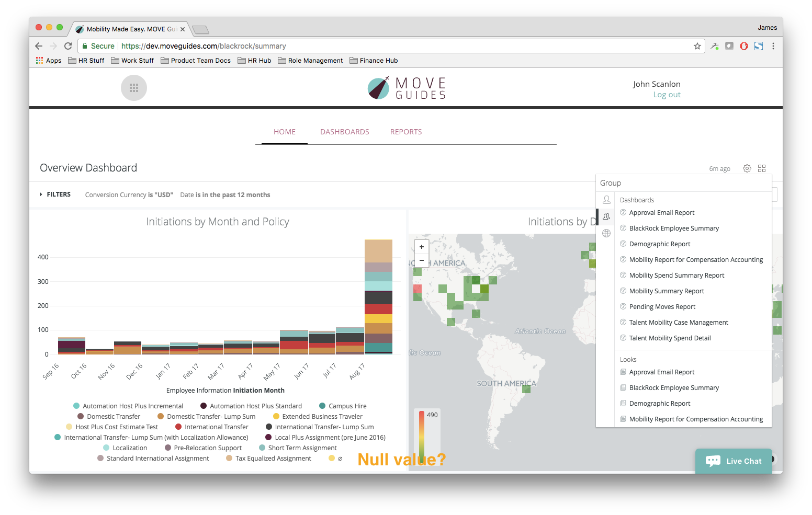Viewport: 812px width, 515px height.
Task: Switch to the DASHBOARDS tab
Action: tap(345, 132)
